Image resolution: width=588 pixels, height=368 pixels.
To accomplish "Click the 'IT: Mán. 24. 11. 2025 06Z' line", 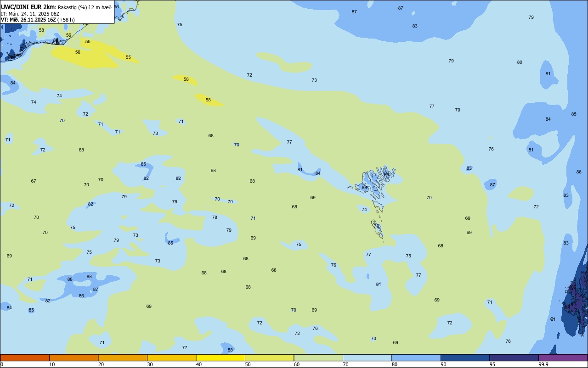I will tap(30, 14).
